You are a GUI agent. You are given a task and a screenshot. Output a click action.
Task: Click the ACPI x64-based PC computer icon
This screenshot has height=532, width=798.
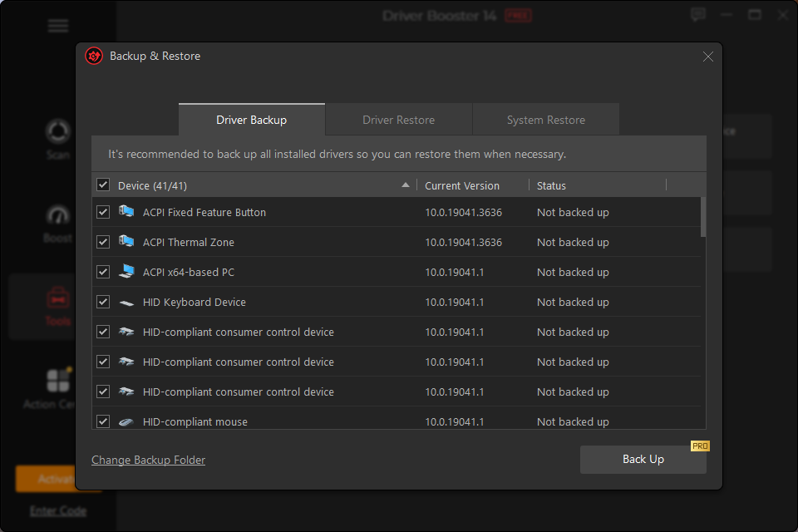[126, 271]
